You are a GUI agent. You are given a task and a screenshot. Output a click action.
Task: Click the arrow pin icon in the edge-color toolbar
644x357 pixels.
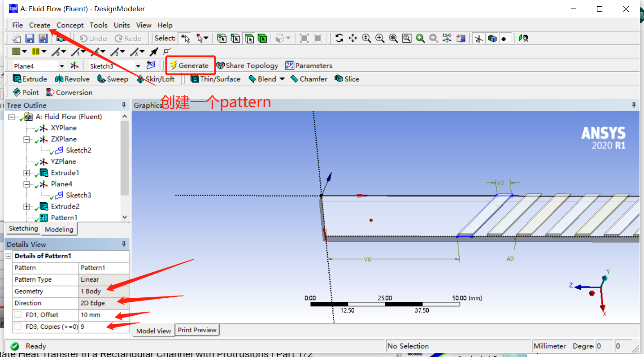tap(154, 52)
